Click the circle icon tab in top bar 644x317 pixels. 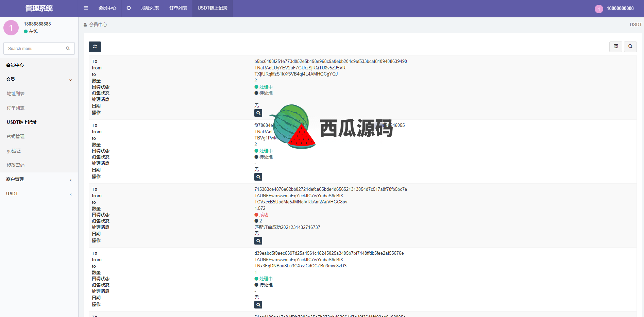pos(129,8)
